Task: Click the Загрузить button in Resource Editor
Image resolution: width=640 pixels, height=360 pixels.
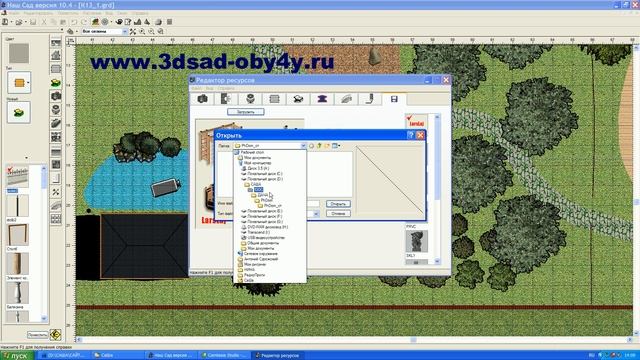Action: (246, 112)
